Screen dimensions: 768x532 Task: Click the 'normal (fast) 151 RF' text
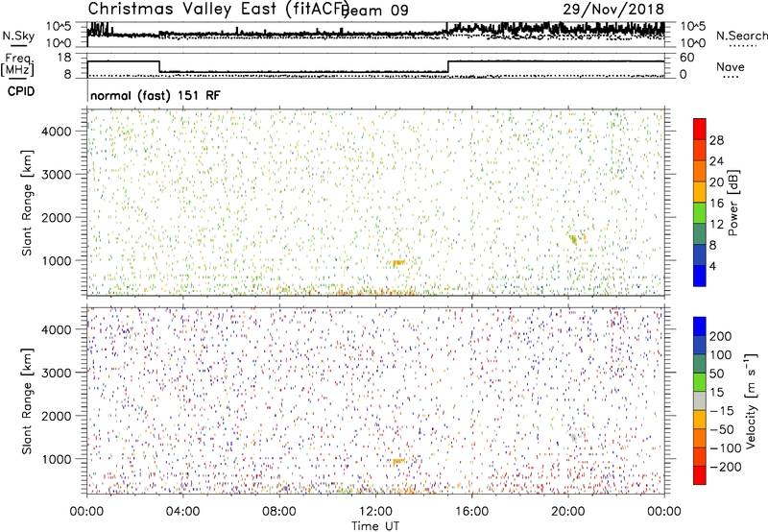156,95
